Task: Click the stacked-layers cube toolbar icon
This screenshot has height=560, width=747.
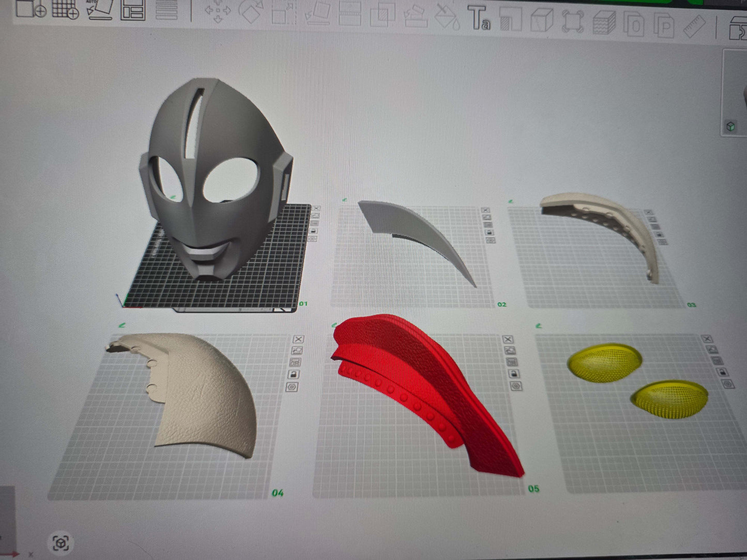Action: pos(604,23)
